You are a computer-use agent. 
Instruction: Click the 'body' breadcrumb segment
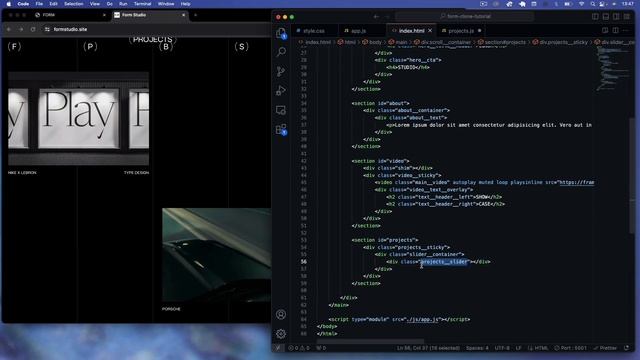click(372, 42)
